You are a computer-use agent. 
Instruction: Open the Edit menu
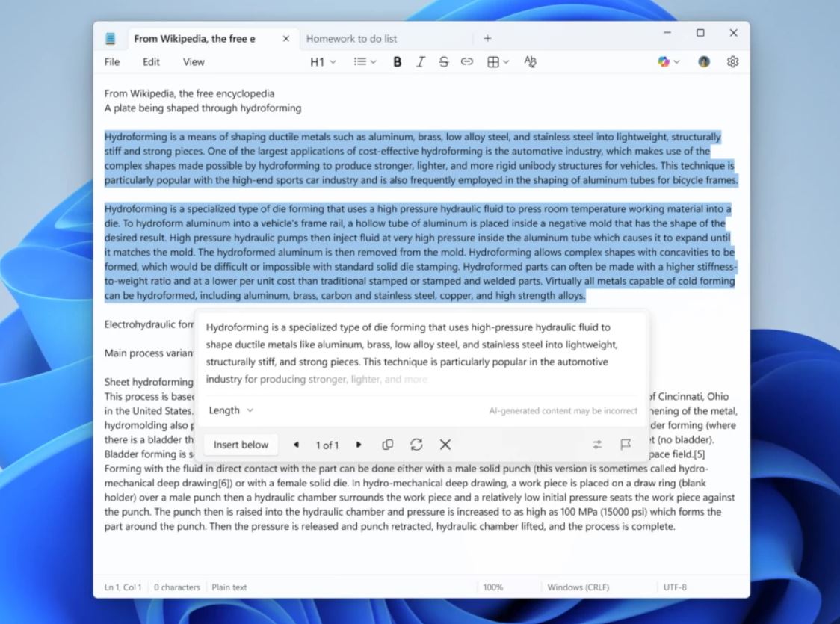tap(151, 61)
